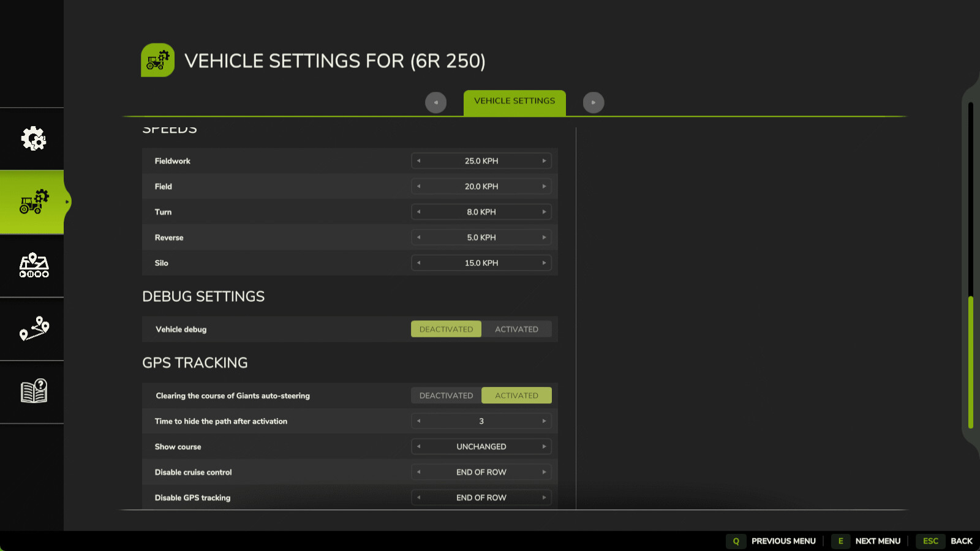Cycle the Show course option forward
The height and width of the screenshot is (551, 980).
click(x=544, y=446)
